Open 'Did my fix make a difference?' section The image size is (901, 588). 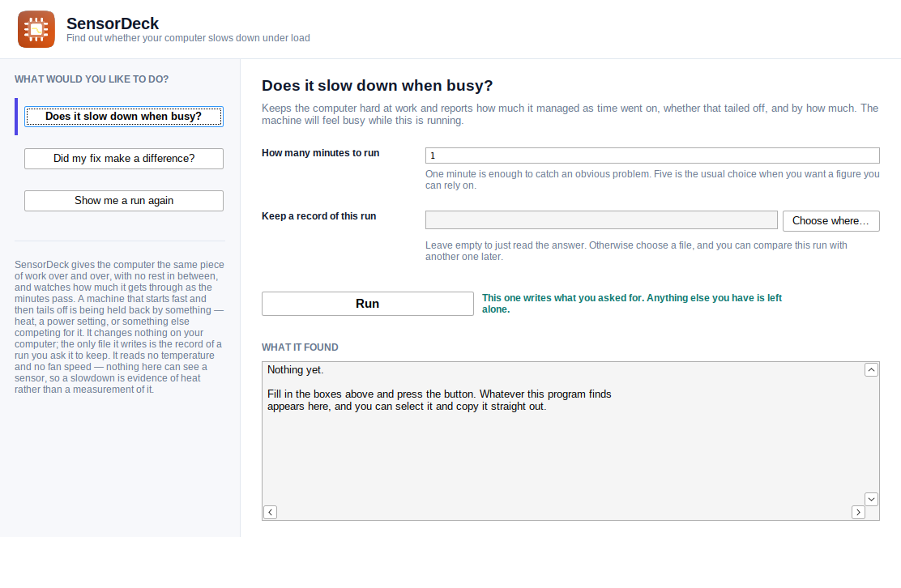[123, 159]
